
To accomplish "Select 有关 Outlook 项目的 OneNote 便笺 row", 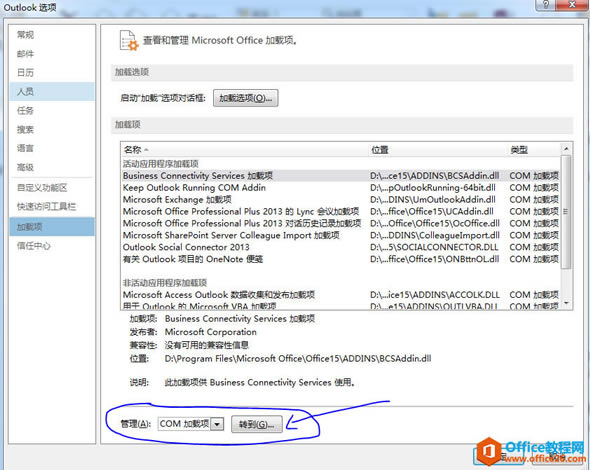I will point(341,259).
